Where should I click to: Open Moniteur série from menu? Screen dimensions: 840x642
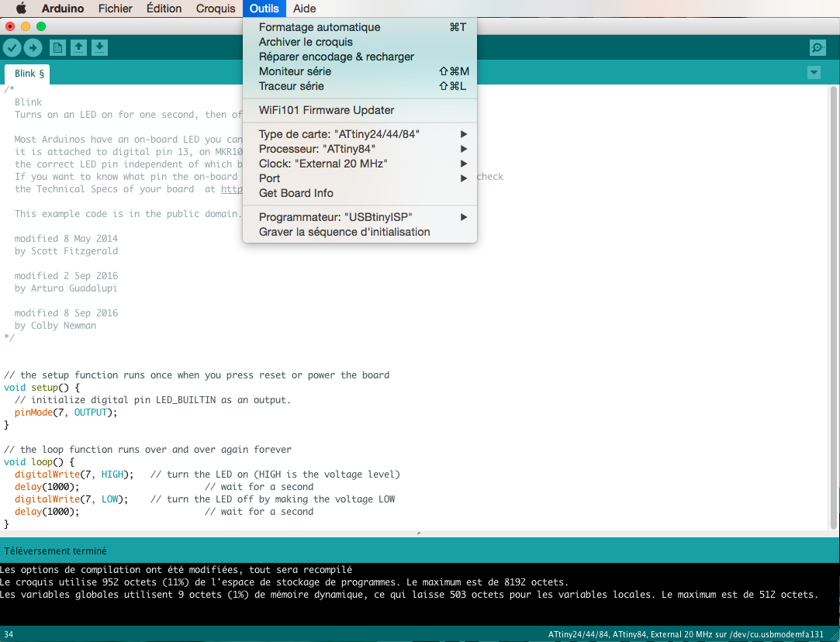[x=359, y=72]
